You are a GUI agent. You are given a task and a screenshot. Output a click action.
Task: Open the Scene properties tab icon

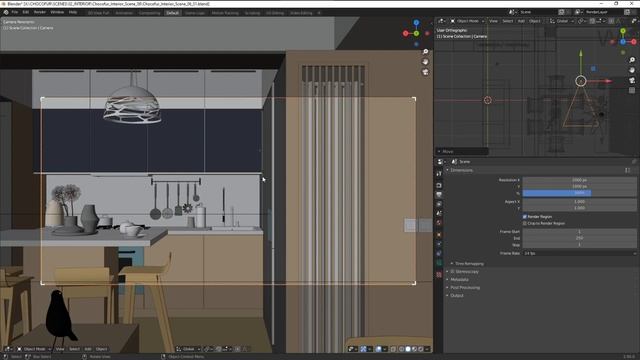click(x=439, y=213)
